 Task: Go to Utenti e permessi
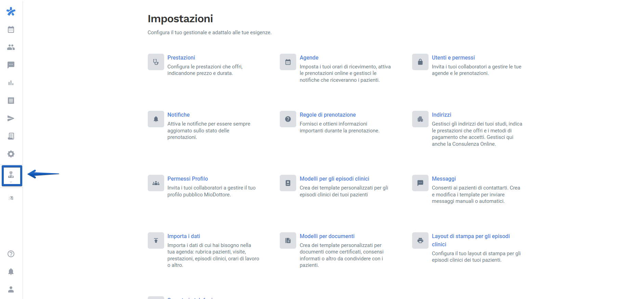point(453,57)
